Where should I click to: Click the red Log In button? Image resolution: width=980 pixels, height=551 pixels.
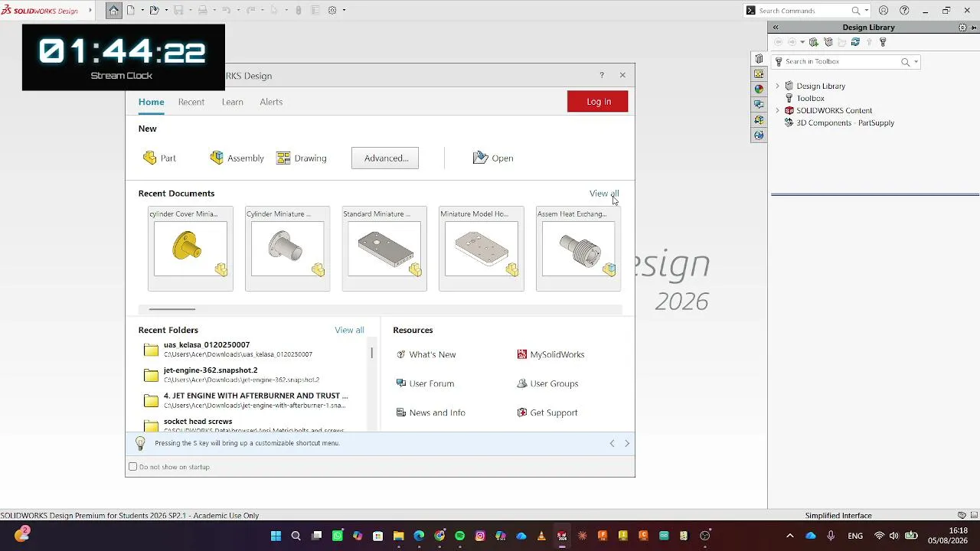(598, 102)
